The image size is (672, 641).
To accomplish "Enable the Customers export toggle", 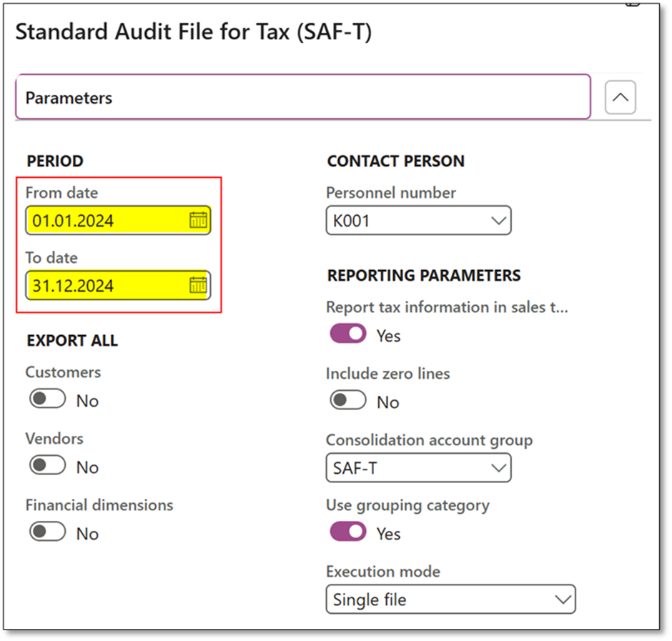I will pos(46,398).
